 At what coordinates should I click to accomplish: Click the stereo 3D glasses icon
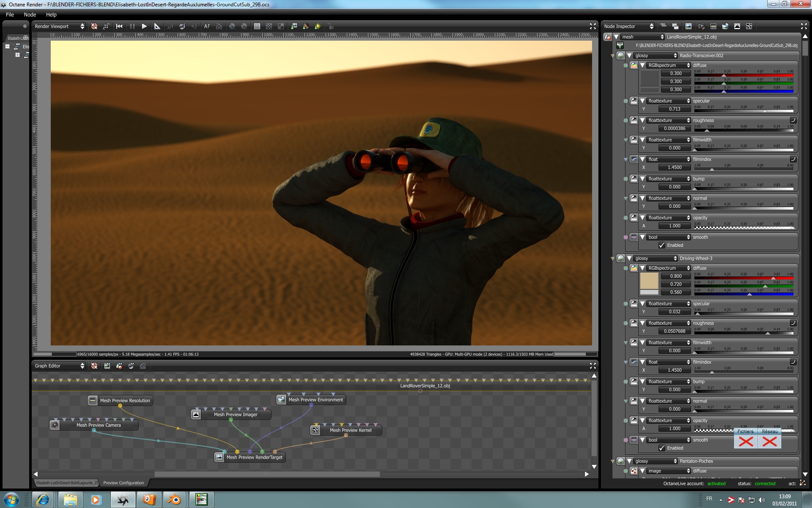tap(219, 26)
